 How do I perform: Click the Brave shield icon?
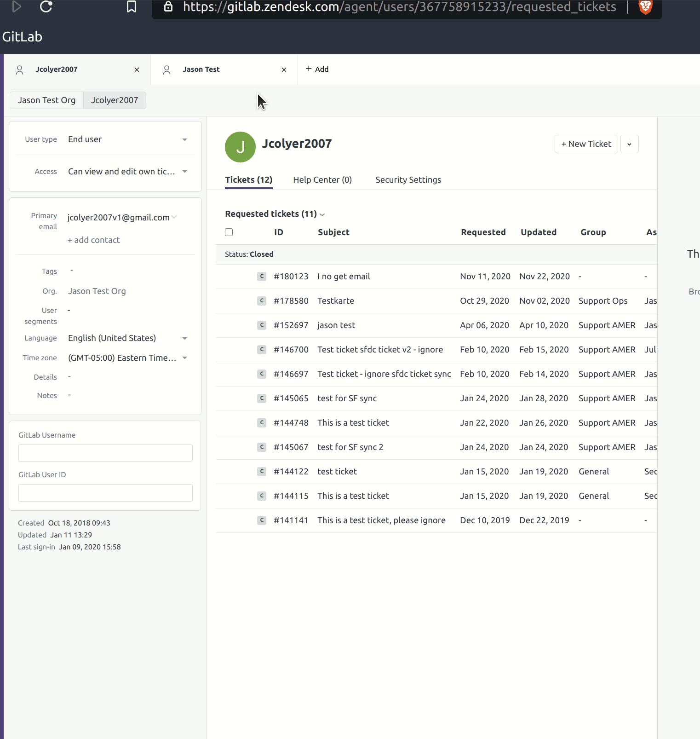646,6
